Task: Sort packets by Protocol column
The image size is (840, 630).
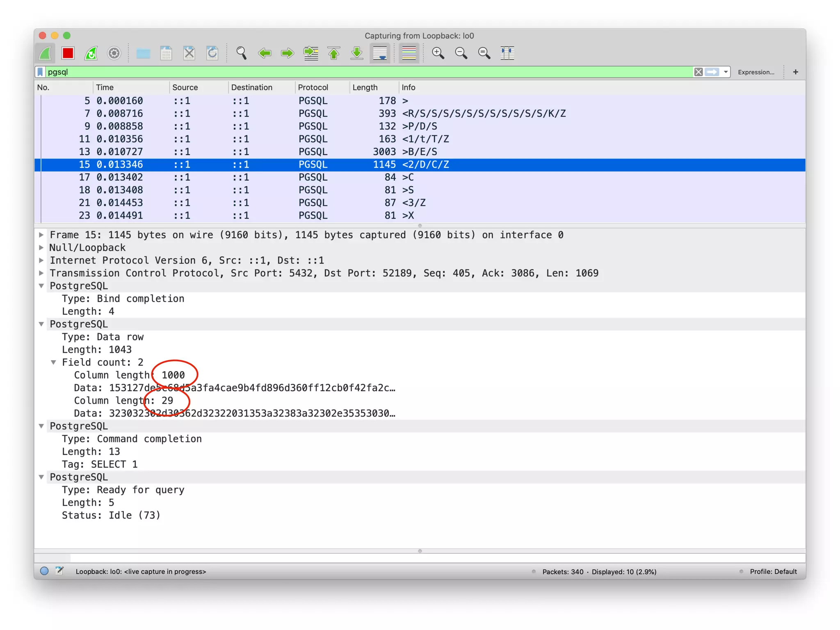Action: point(322,87)
